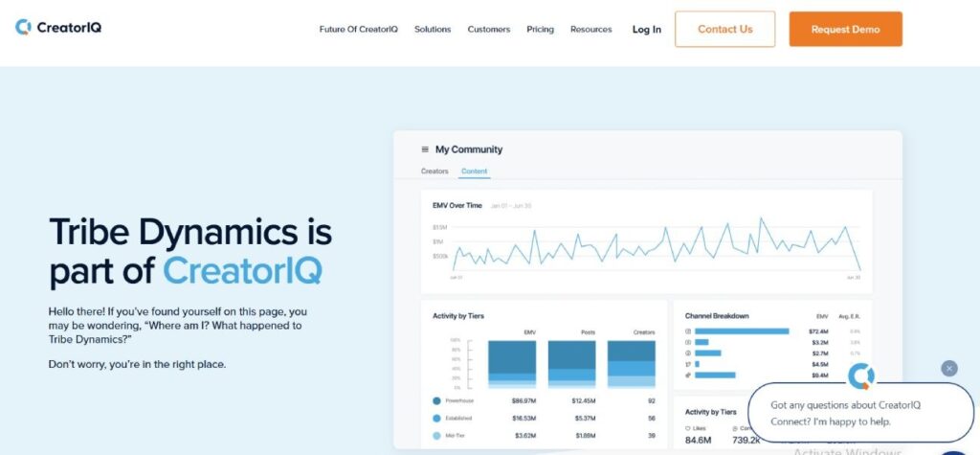Screen dimensions: 980x455
Task: Click the Established legend dot
Action: [x=436, y=418]
